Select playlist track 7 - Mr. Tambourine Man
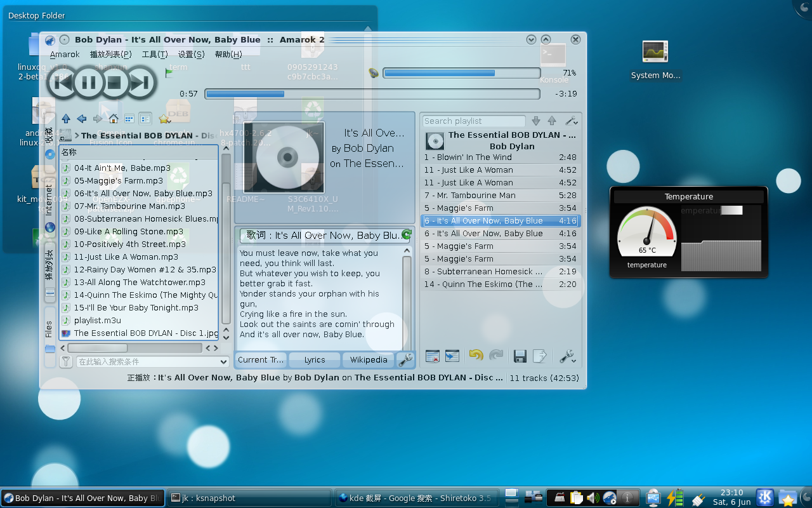The width and height of the screenshot is (812, 508). coord(501,196)
